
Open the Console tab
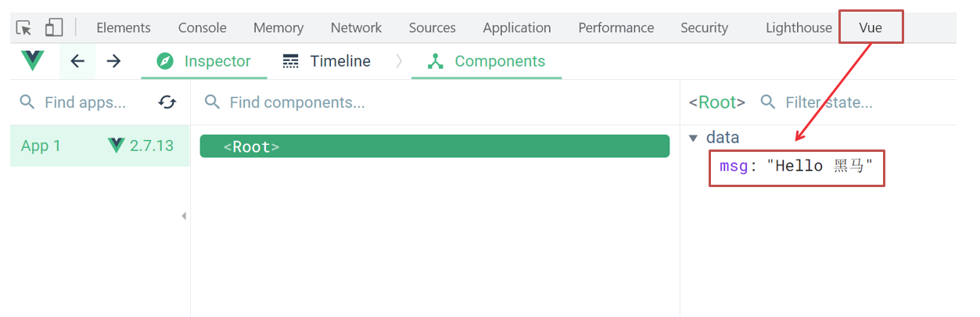point(202,28)
